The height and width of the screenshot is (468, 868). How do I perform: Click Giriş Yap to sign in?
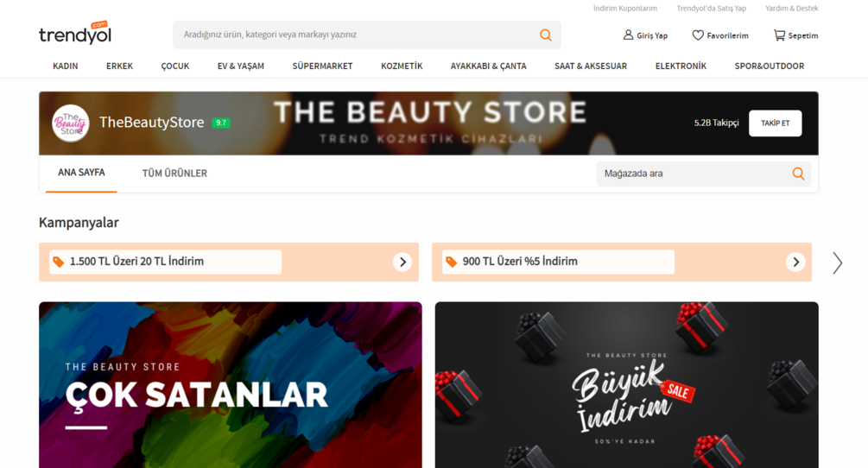coord(645,35)
